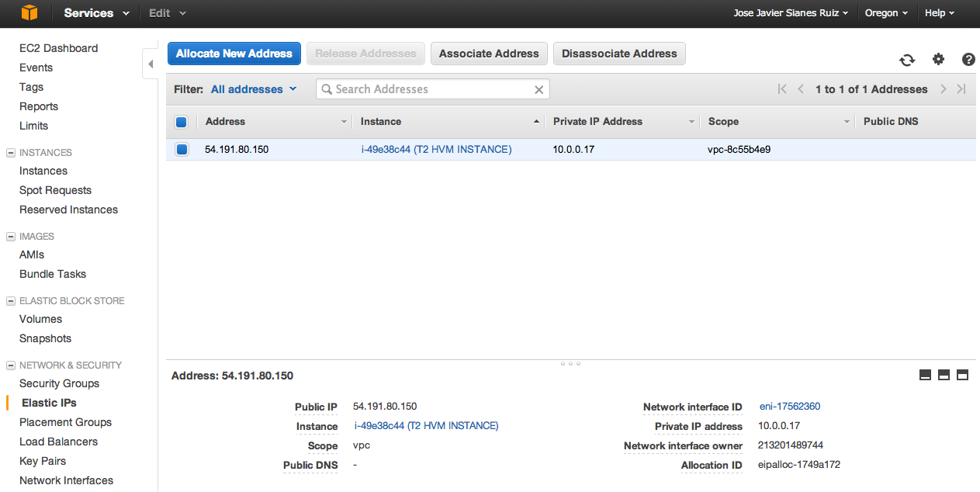Collapse the ELASTIC BLOCK STORE section

click(x=11, y=301)
